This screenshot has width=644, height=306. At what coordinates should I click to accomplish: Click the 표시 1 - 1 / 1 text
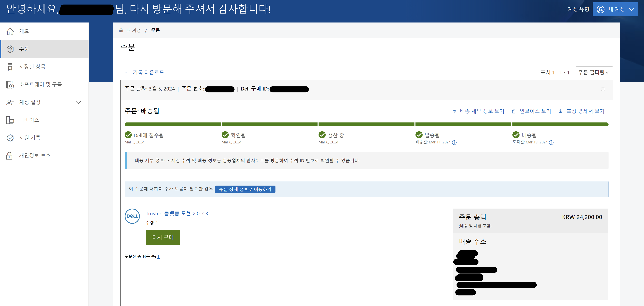[555, 73]
